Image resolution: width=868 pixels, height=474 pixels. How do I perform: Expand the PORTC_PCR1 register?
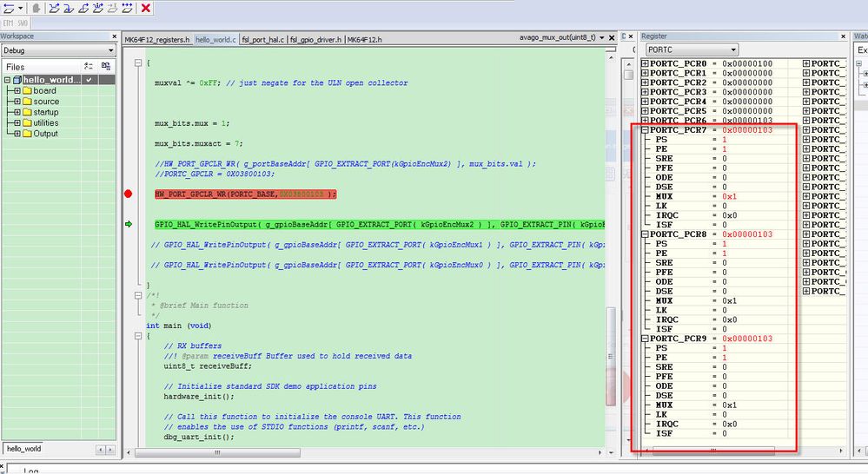[x=645, y=73]
